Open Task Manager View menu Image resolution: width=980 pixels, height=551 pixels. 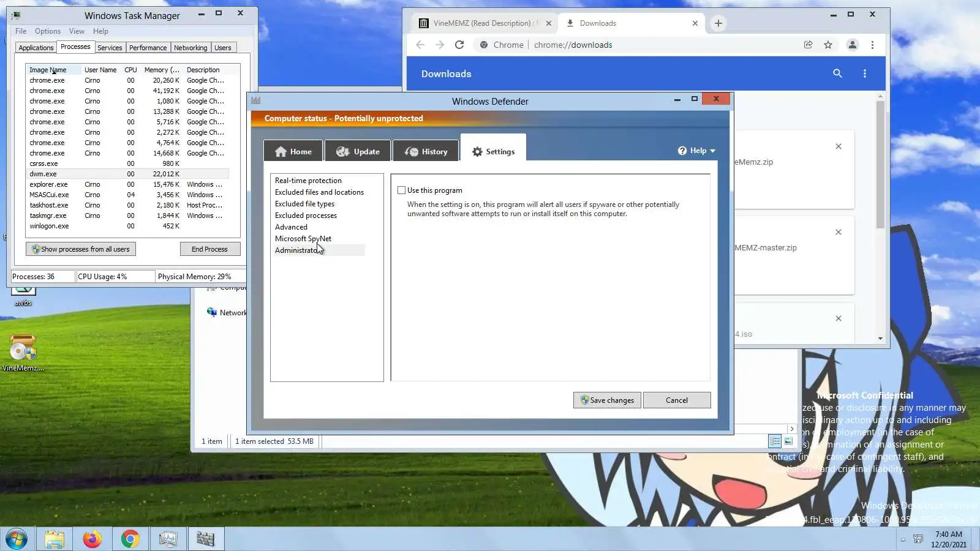77,31
